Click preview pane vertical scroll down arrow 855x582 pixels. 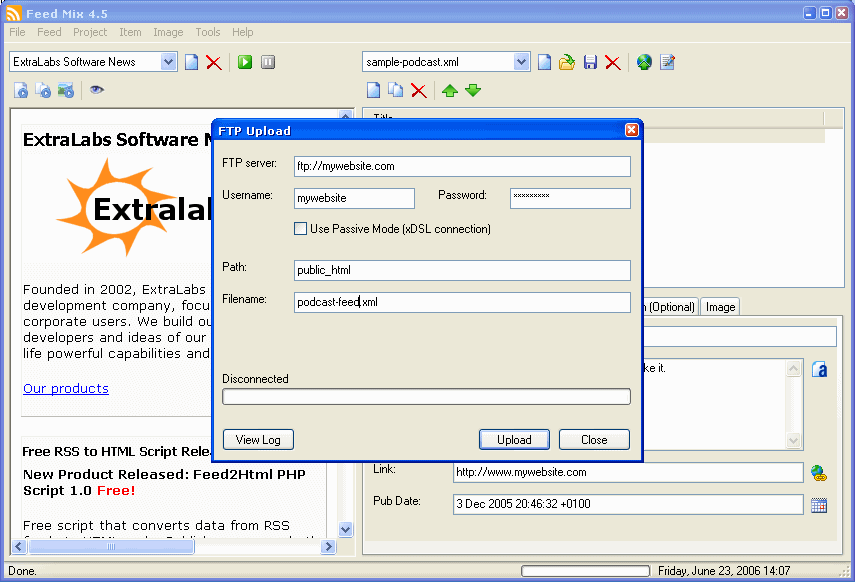(346, 529)
